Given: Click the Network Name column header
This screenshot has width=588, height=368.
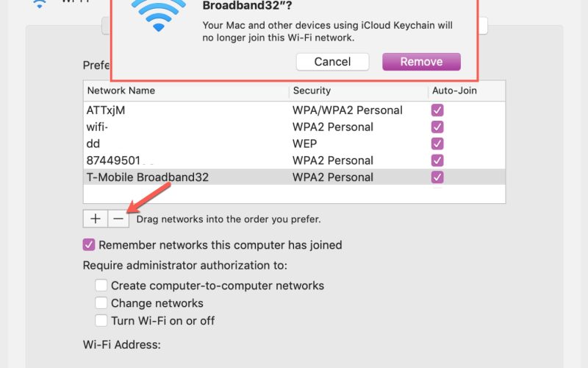Looking at the screenshot, I should (185, 91).
